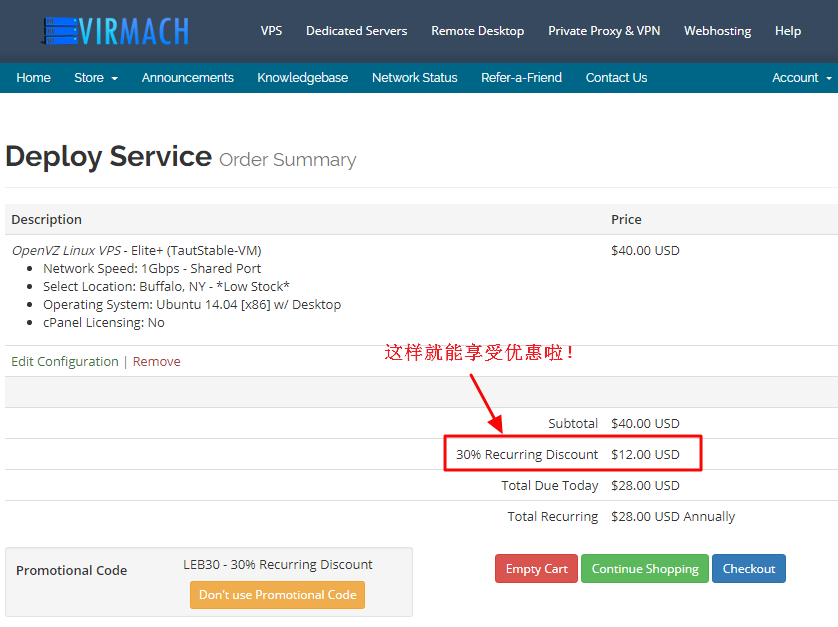The width and height of the screenshot is (838, 627).
Task: Select Webhosting from the navigation bar
Action: 717,31
